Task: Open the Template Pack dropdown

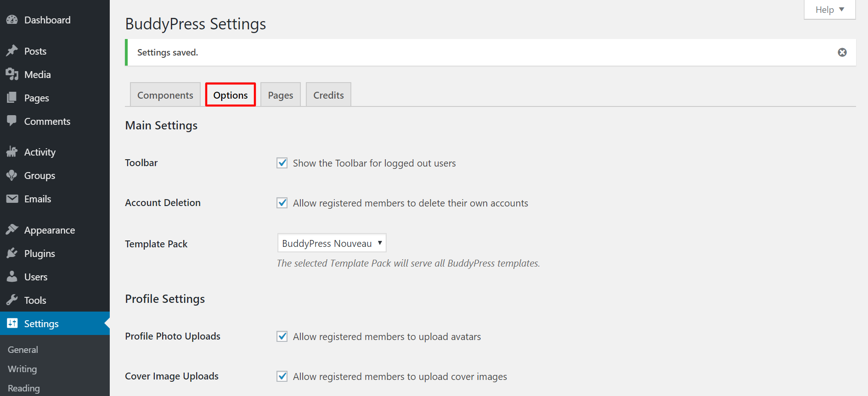Action: point(332,243)
